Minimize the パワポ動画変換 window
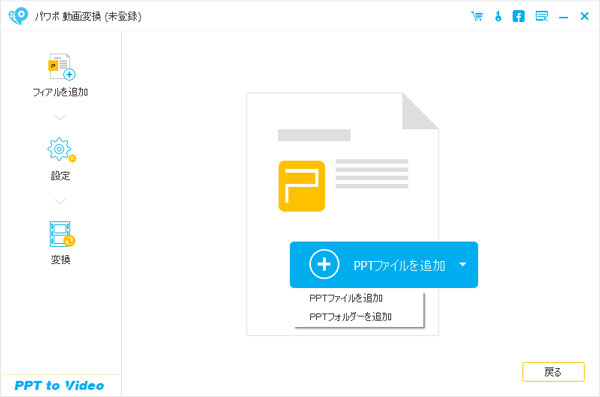The height and width of the screenshot is (397, 600). pyautogui.click(x=563, y=17)
